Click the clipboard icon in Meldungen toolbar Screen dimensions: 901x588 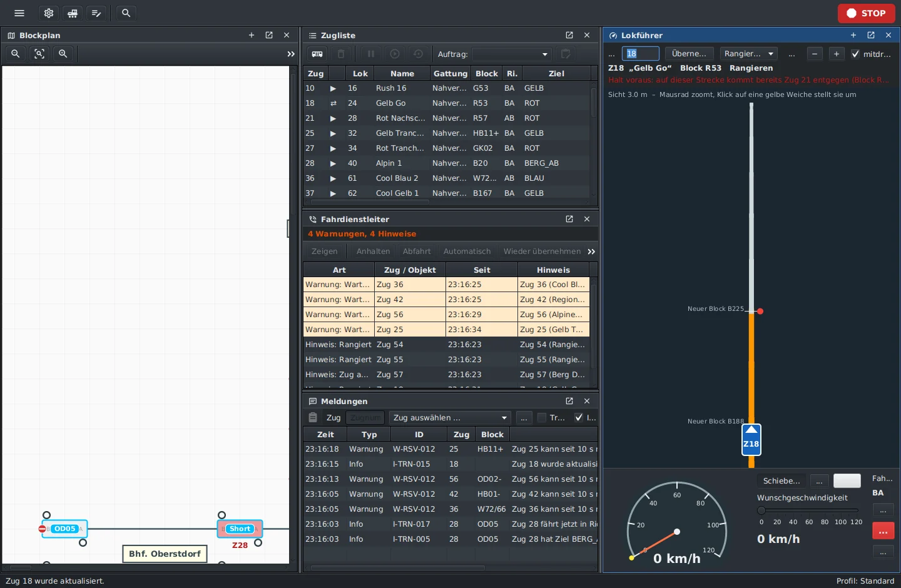313,418
